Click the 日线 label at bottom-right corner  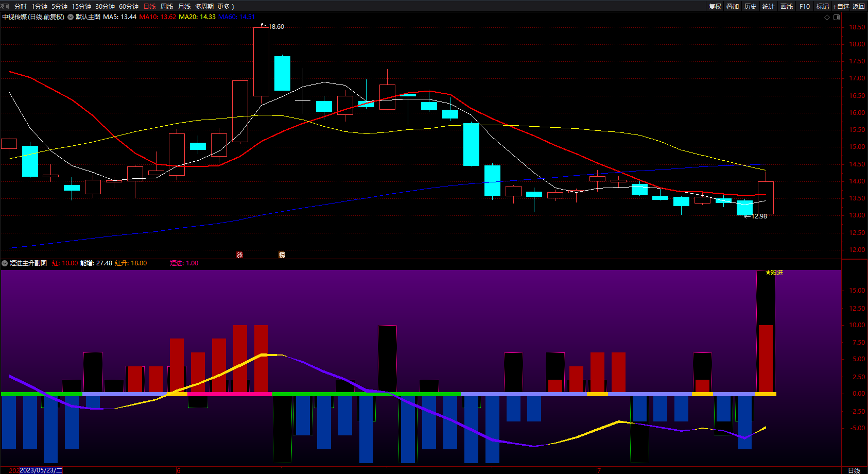854,470
